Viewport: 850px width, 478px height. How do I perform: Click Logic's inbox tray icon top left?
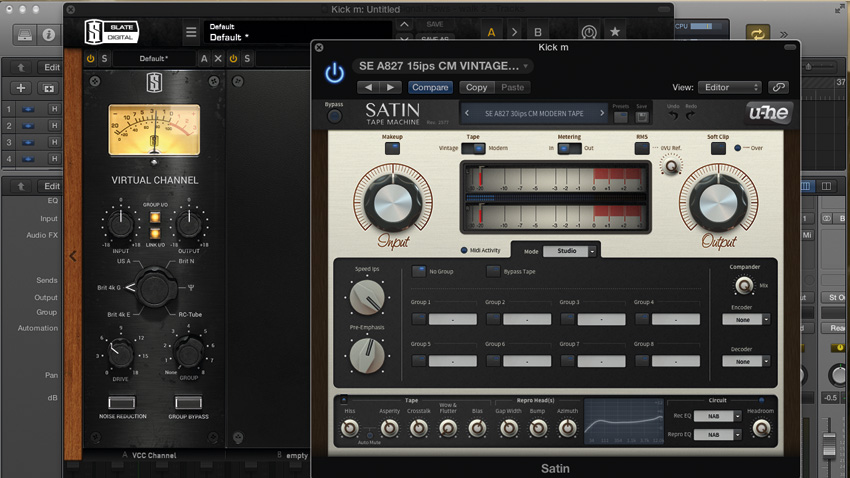pos(25,35)
